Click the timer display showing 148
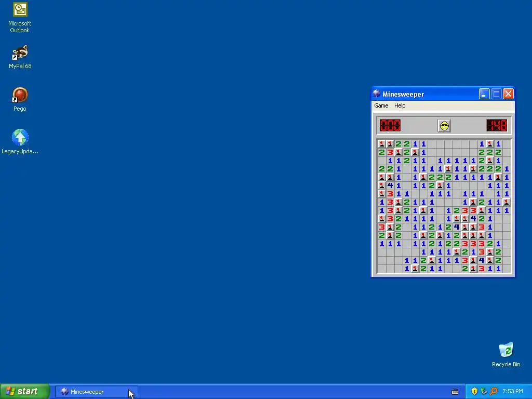 tap(497, 126)
